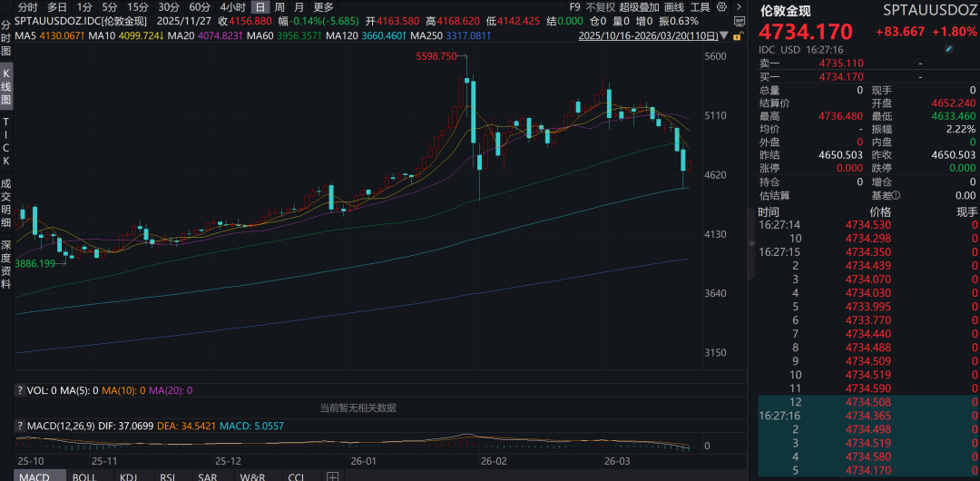Open the 工具 tools menu

click(701, 6)
